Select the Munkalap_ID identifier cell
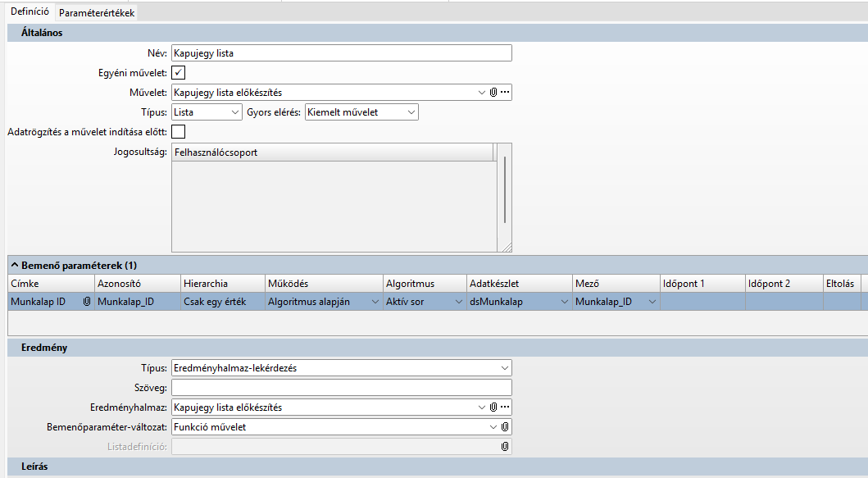The height and width of the screenshot is (478, 868). tap(137, 302)
